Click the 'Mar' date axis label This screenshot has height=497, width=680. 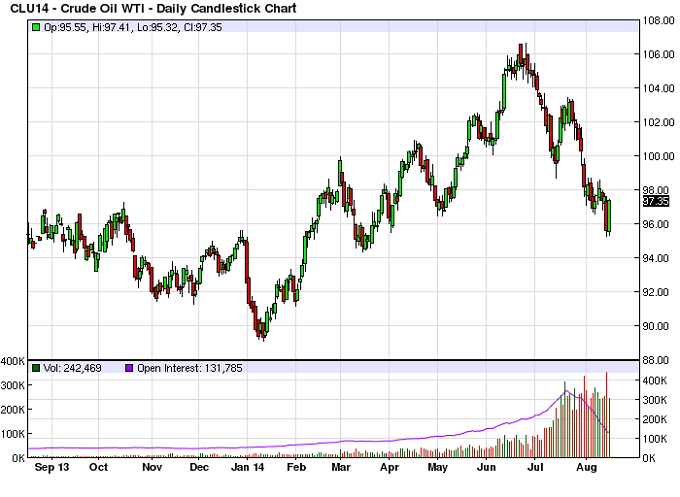[341, 467]
